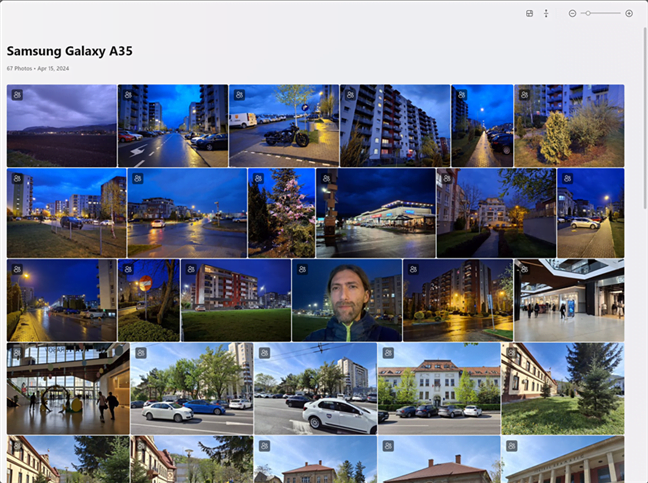648x483 pixels.
Task: Open brown roof with chimneys bottom photo
Action: point(439,459)
